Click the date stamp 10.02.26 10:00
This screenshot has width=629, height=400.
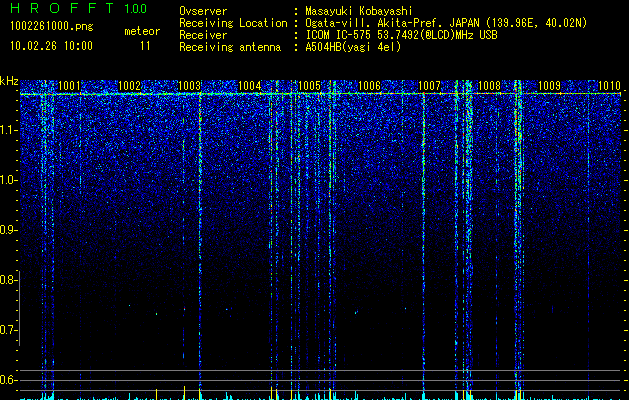tap(51, 46)
